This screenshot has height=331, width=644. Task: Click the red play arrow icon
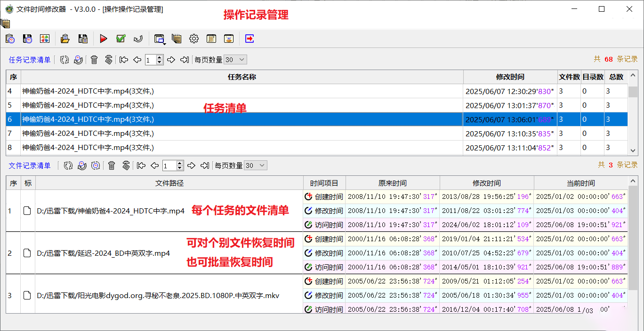(x=104, y=39)
